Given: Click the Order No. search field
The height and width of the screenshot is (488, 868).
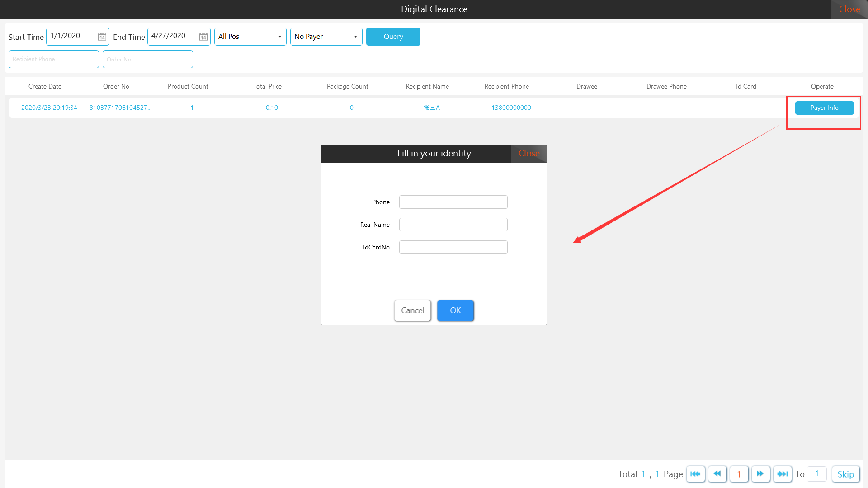Looking at the screenshot, I should pos(148,59).
